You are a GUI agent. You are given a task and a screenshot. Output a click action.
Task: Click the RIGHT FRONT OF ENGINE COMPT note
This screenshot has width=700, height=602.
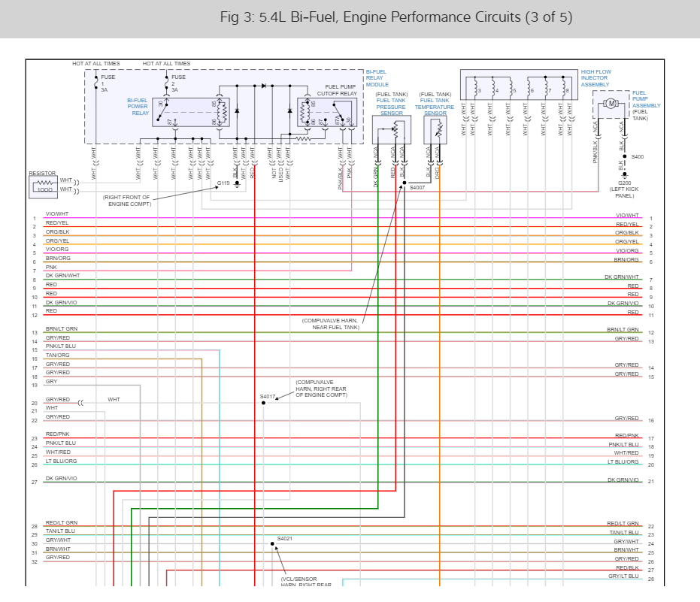[x=127, y=201]
